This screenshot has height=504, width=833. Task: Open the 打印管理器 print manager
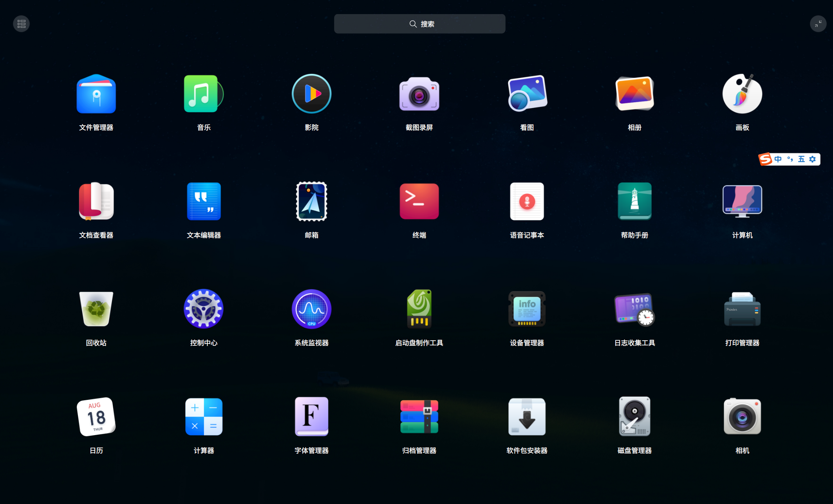742,309
